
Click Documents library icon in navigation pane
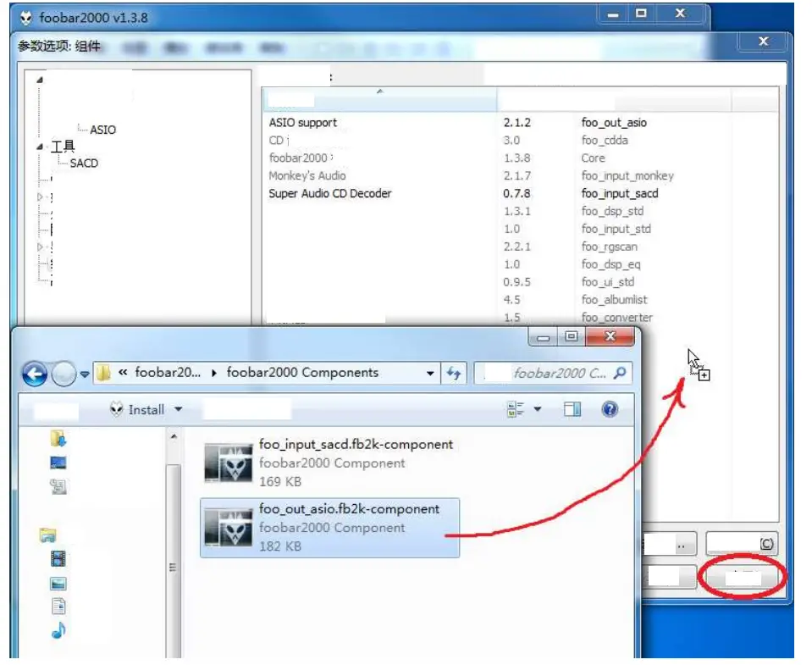(58, 607)
